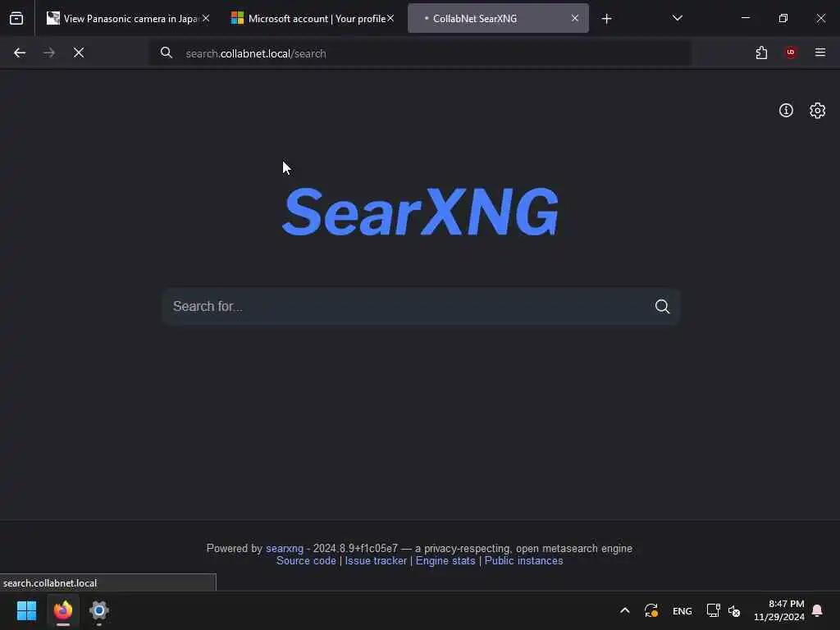Stop loading the page
The image size is (840, 630).
[x=79, y=52]
